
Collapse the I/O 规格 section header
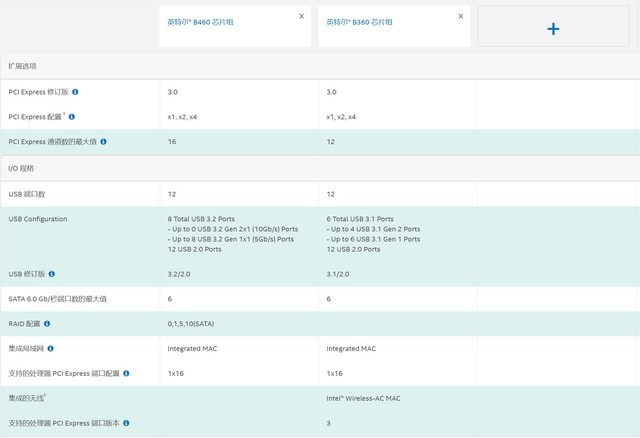point(21,167)
